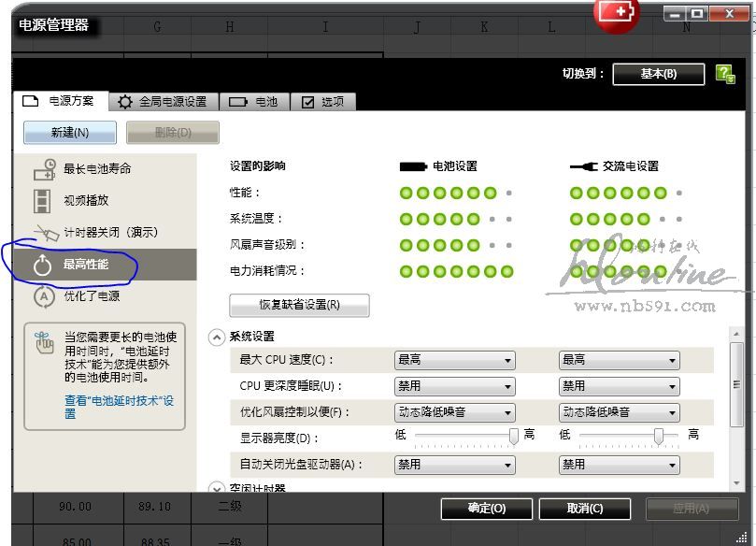This screenshot has width=756, height=546.
Task: Select the 优化了电源 plan icon
Action: pos(43,296)
